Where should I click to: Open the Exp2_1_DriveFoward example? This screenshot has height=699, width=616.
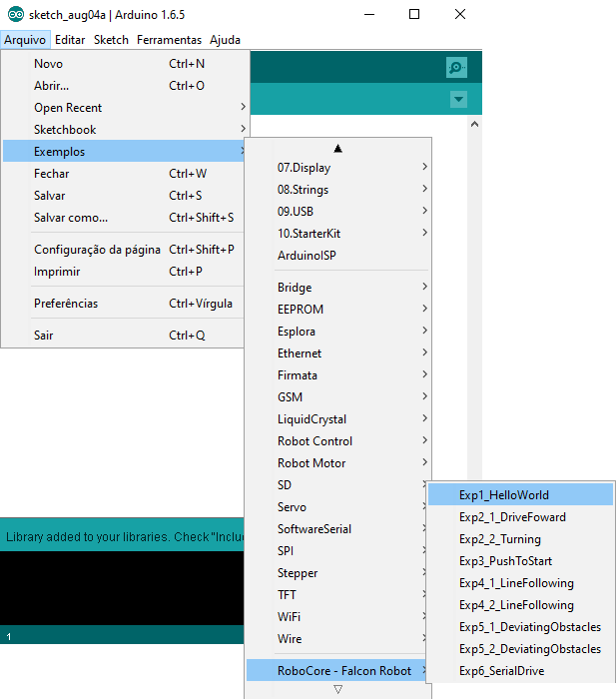coord(520,516)
